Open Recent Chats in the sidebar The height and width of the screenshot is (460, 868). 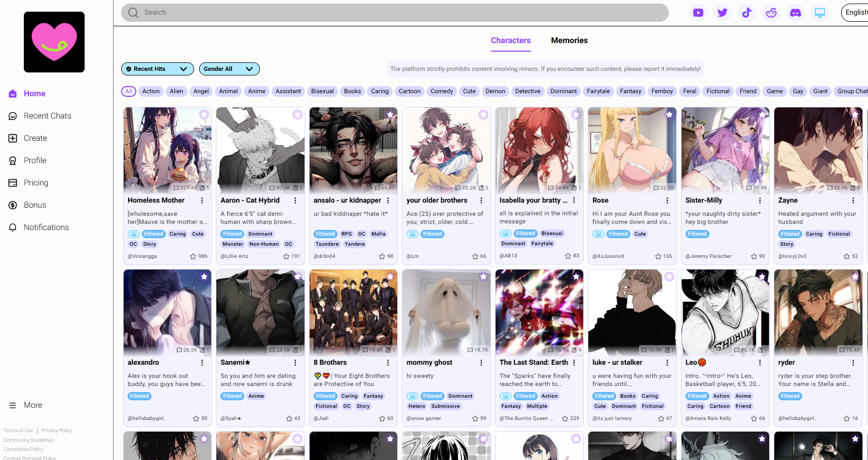(x=47, y=116)
